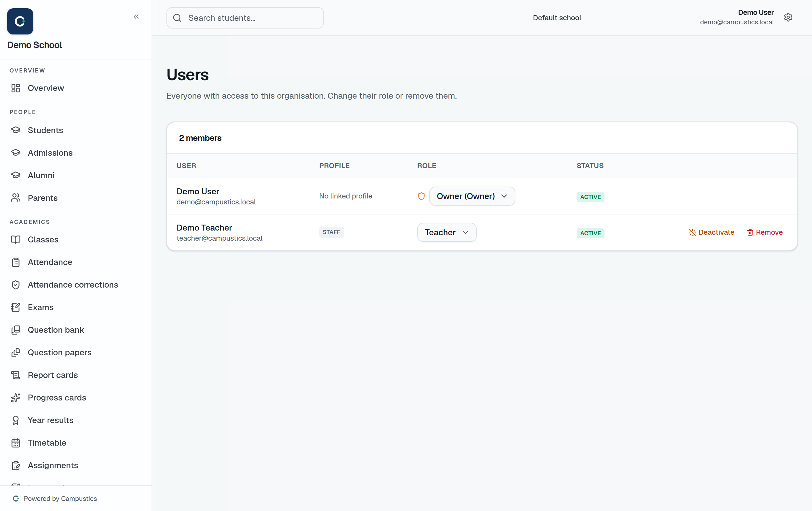Open Attendance corrections page

73,285
